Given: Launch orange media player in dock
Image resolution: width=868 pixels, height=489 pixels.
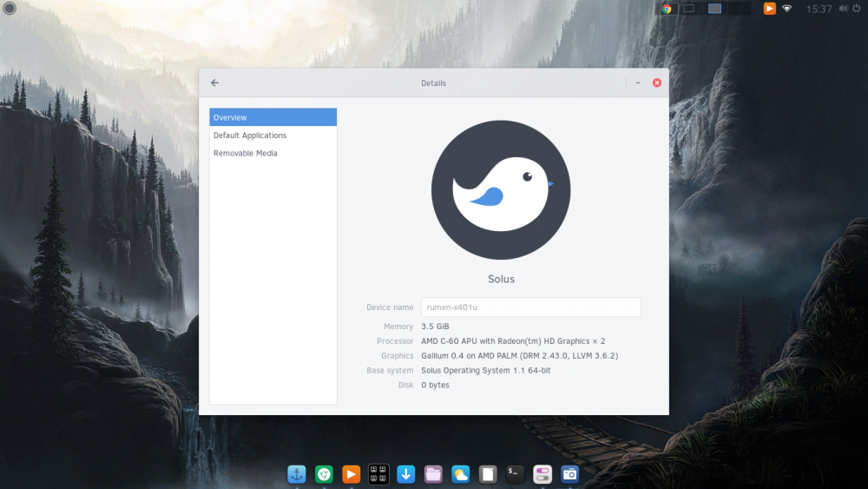Looking at the screenshot, I should (351, 474).
